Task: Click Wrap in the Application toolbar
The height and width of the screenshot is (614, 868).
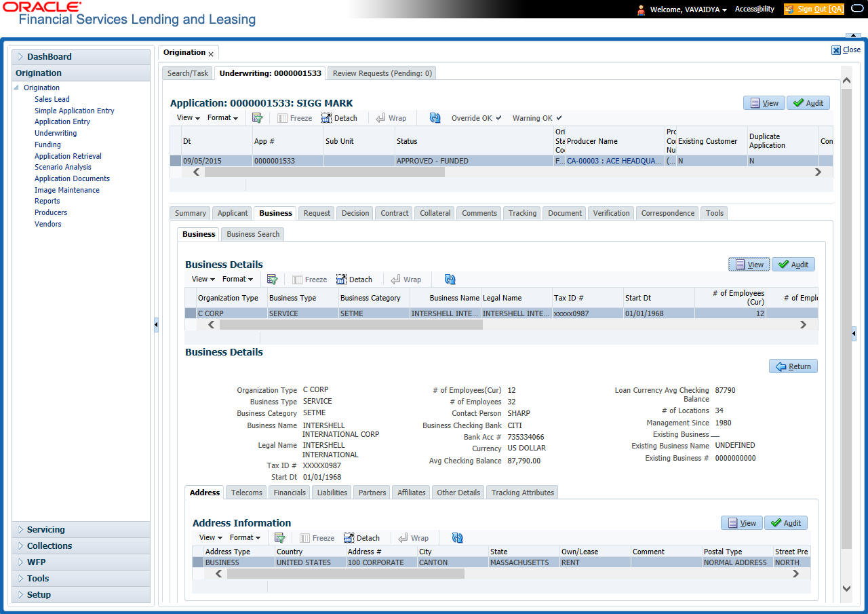Action: pos(391,118)
